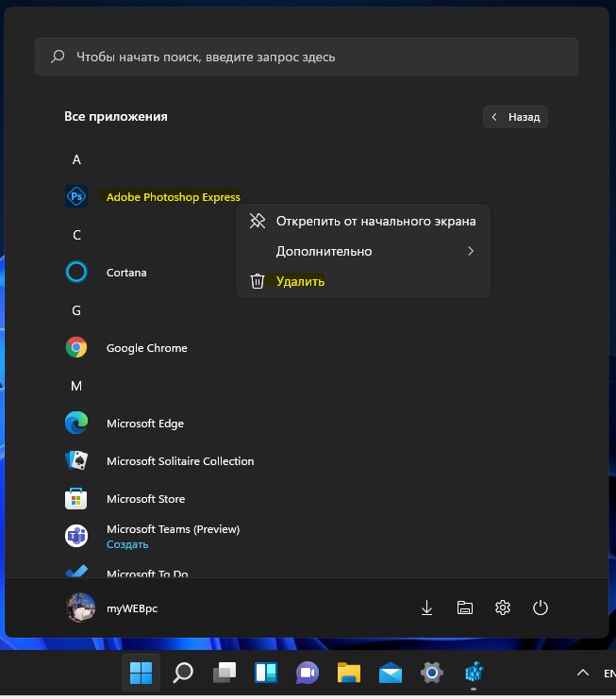Select the Microsoft Solitaire Collection label
This screenshot has height=699, width=616.
tap(180, 461)
